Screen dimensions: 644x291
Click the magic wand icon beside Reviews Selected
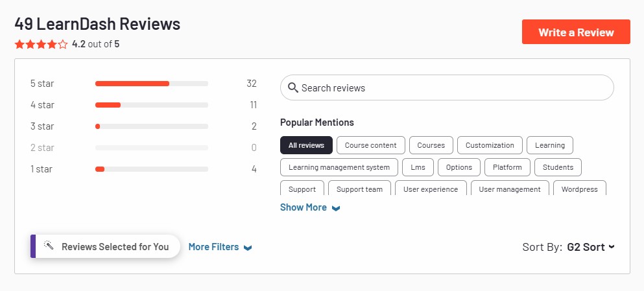point(49,246)
